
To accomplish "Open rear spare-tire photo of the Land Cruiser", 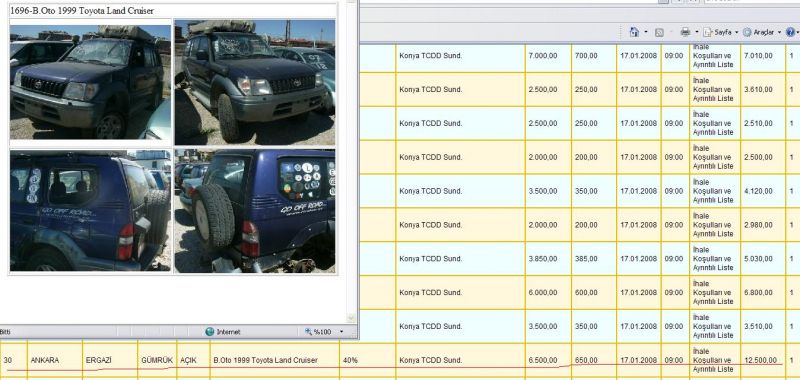I will [255, 211].
